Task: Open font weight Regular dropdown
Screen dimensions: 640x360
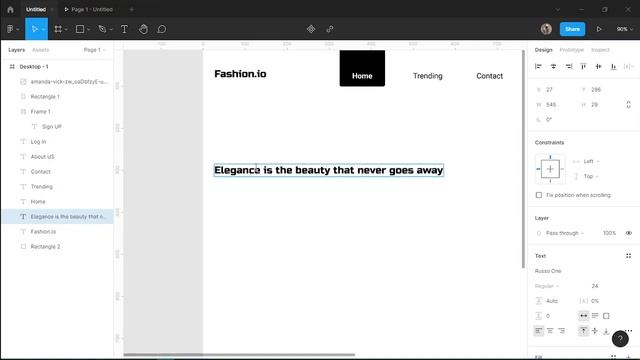Action: coord(547,286)
